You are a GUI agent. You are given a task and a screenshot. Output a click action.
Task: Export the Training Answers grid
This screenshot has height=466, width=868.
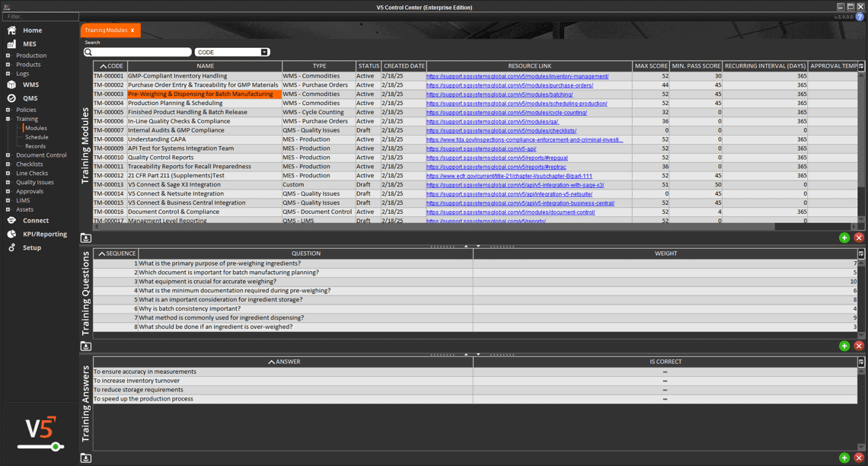pos(86,458)
